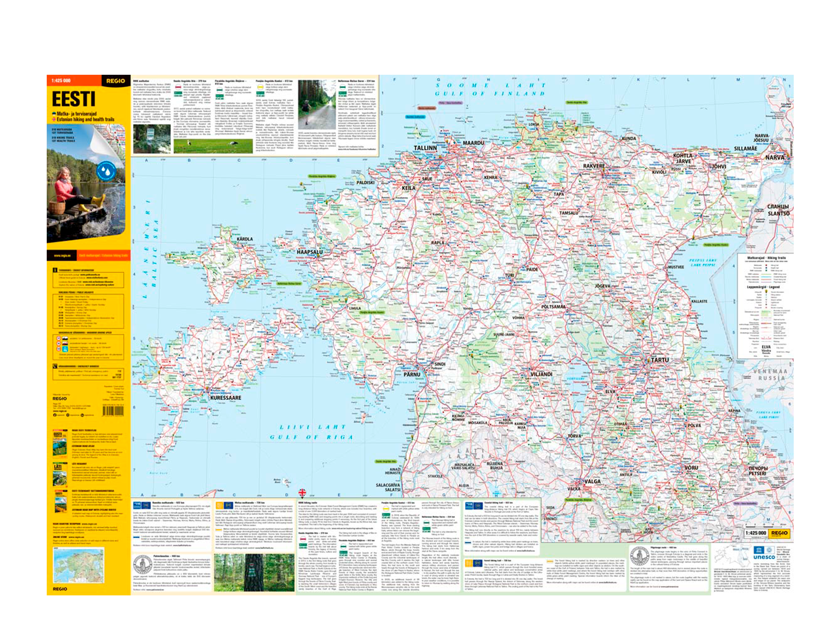The image size is (840, 623).
Task: Click the VENEMAA RUSSIA country label
Action: (x=770, y=375)
